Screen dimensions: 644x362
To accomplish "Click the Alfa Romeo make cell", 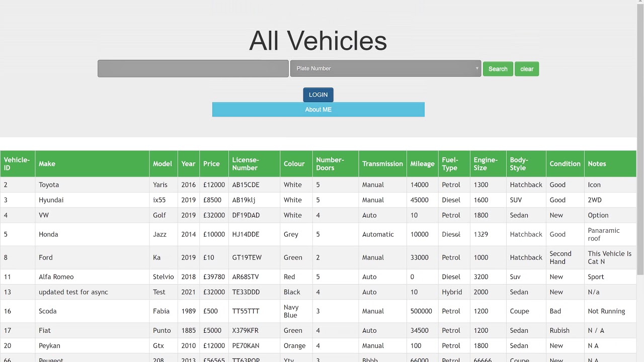I will [x=92, y=277].
